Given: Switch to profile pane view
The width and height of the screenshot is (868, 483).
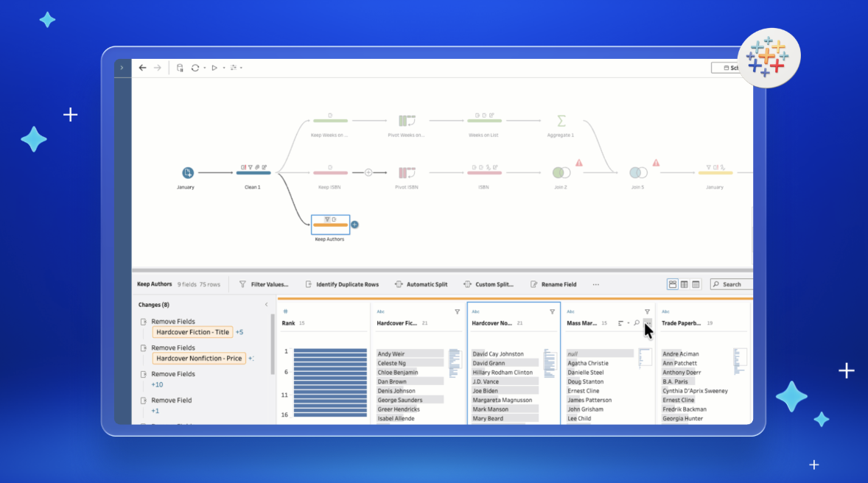Looking at the screenshot, I should pyautogui.click(x=672, y=284).
